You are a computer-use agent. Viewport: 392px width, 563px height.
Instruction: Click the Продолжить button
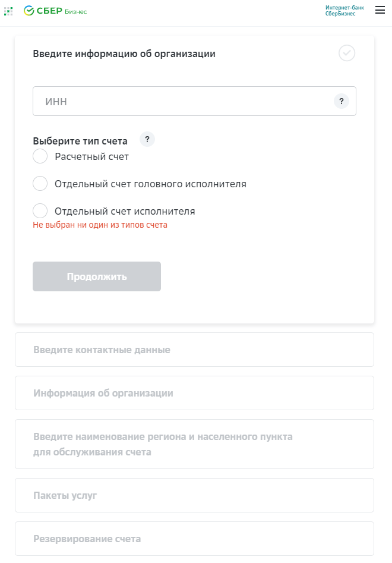pos(96,276)
